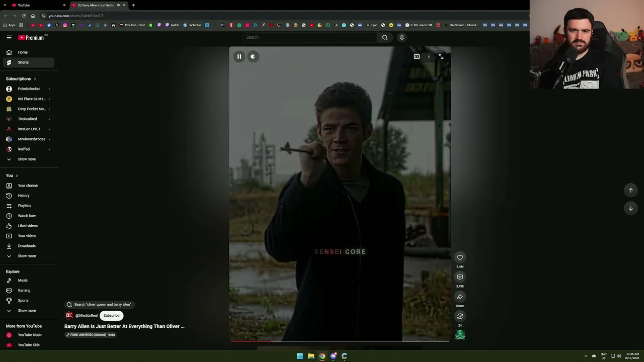Open the FUNK UNIVERSO sound link
The image size is (644, 362).
pos(91,335)
